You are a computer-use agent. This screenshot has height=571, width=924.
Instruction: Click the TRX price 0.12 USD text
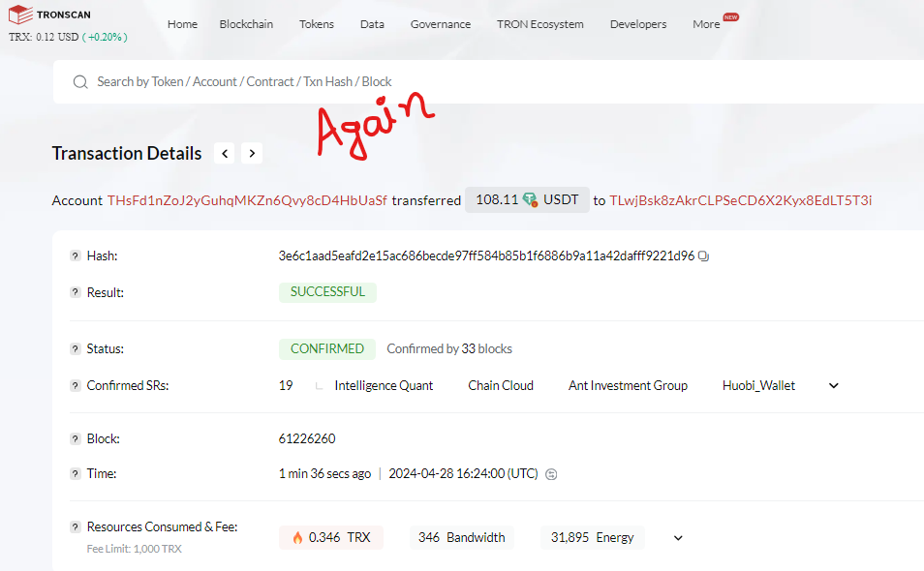click(x=44, y=37)
